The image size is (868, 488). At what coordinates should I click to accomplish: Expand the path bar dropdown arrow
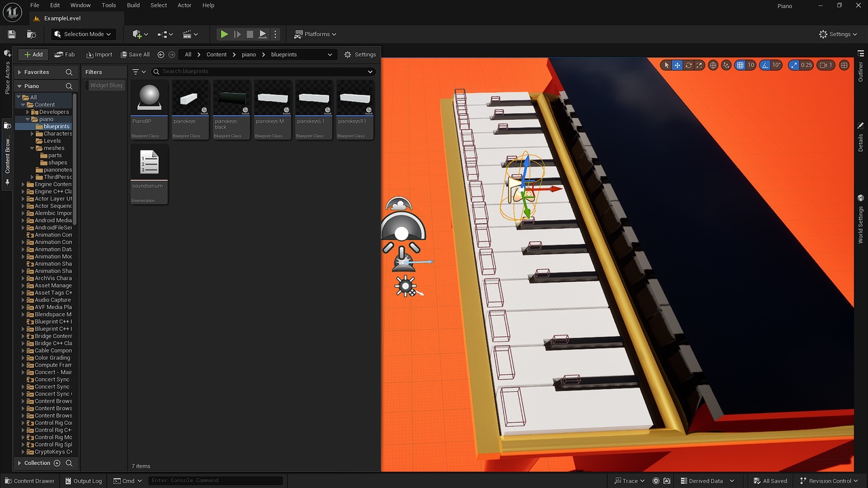click(330, 54)
